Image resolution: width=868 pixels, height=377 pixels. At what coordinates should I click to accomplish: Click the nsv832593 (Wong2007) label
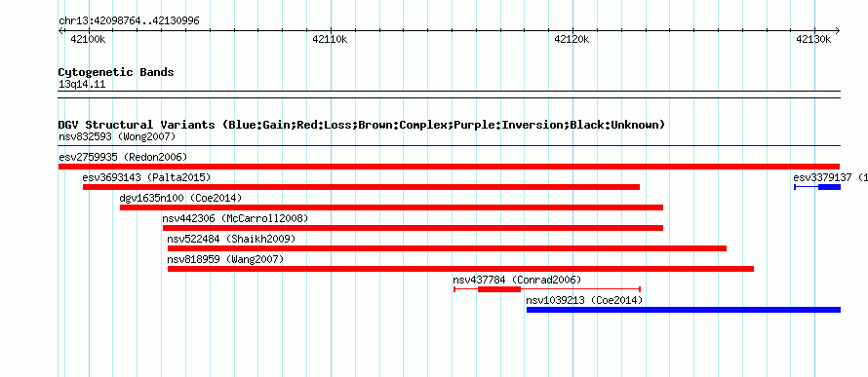pyautogui.click(x=117, y=136)
